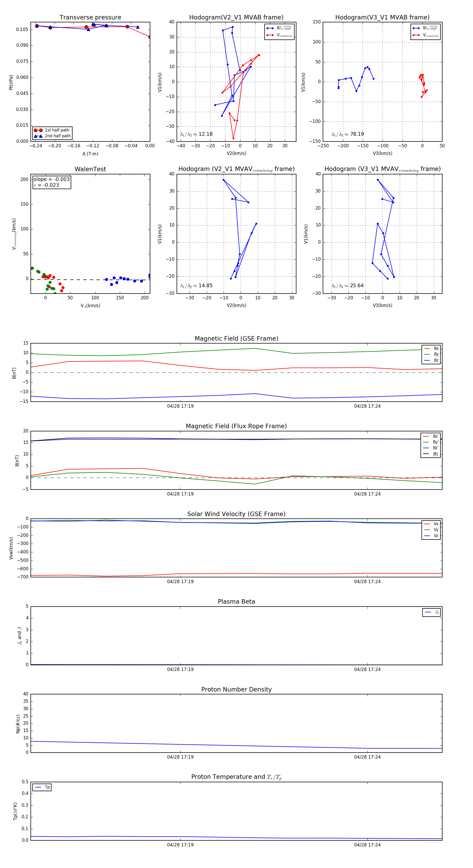Select the βp legend entry in Plasma Beta
473x868 pixels.
click(431, 612)
